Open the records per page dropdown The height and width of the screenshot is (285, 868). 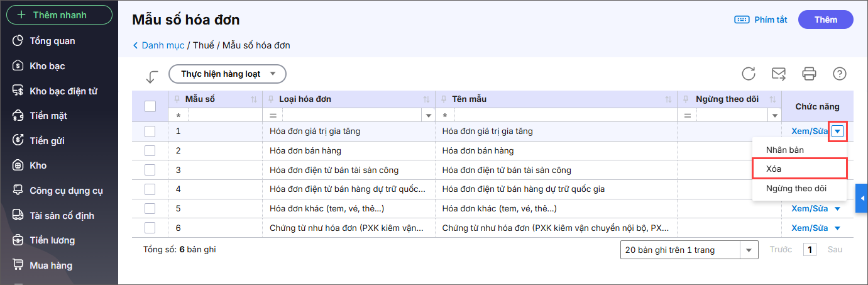point(748,250)
